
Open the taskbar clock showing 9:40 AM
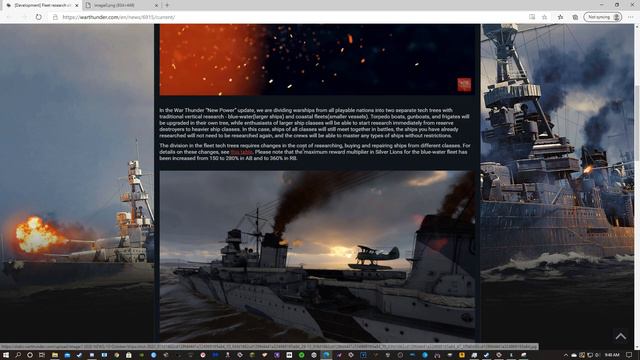click(612, 355)
